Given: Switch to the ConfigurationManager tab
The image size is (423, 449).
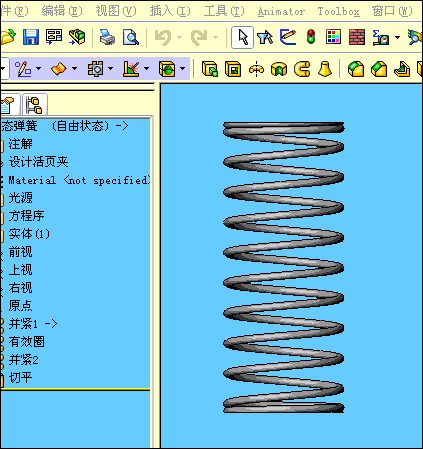Looking at the screenshot, I should coord(34,104).
